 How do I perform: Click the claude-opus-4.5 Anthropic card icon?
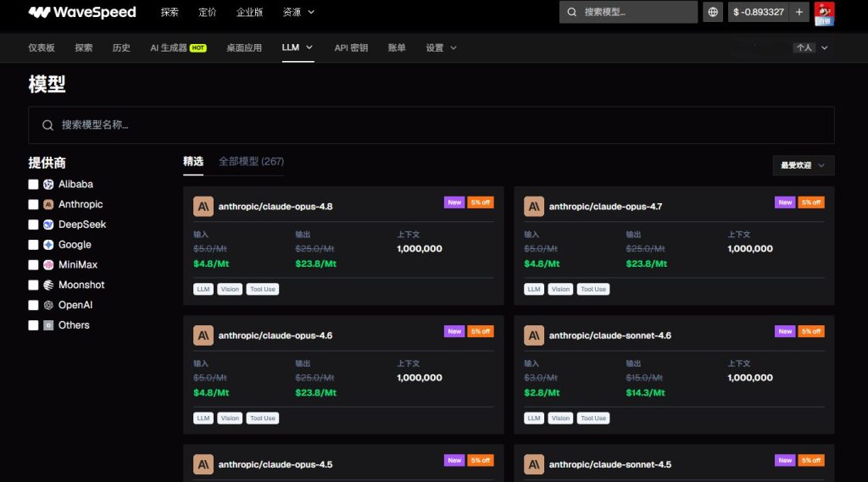(203, 464)
